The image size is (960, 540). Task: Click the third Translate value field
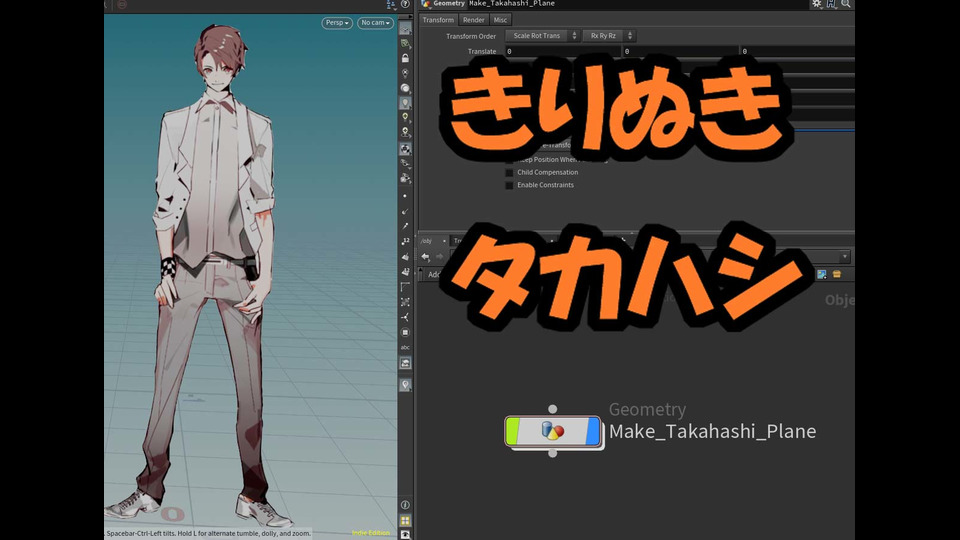point(797,51)
